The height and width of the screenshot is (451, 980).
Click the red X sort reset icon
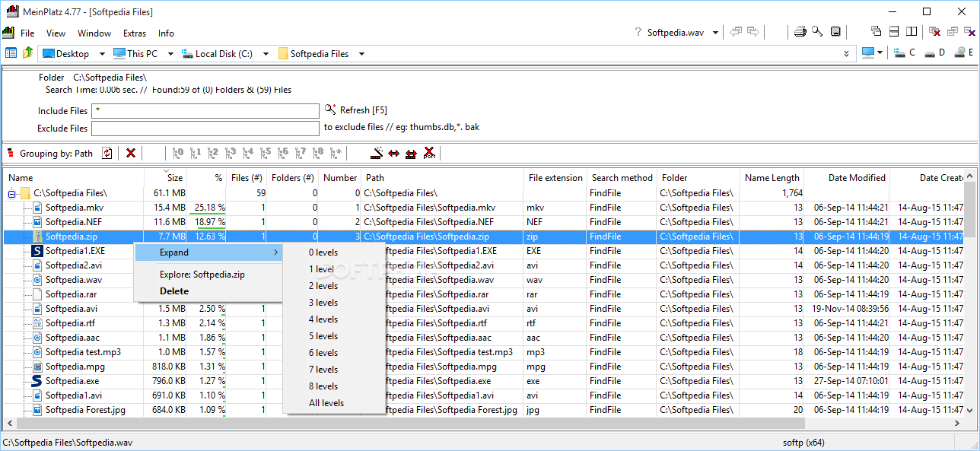tap(429, 153)
